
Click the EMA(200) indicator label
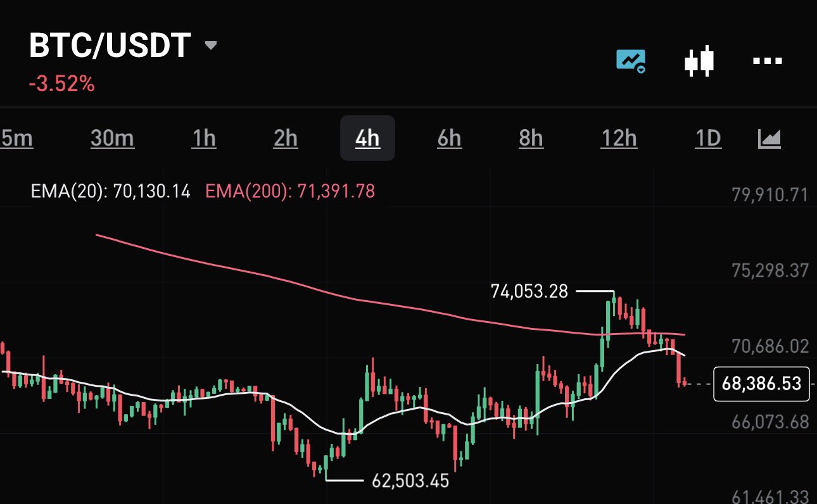pos(290,191)
